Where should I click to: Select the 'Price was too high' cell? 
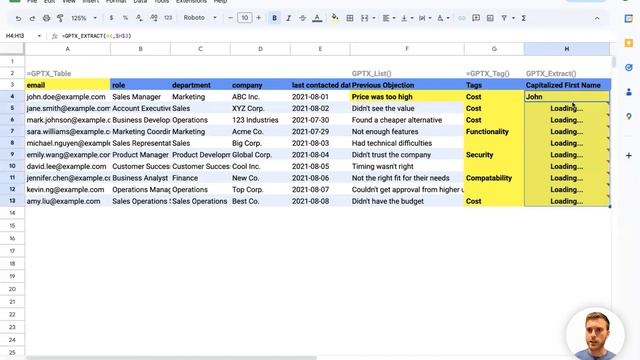(x=407, y=97)
